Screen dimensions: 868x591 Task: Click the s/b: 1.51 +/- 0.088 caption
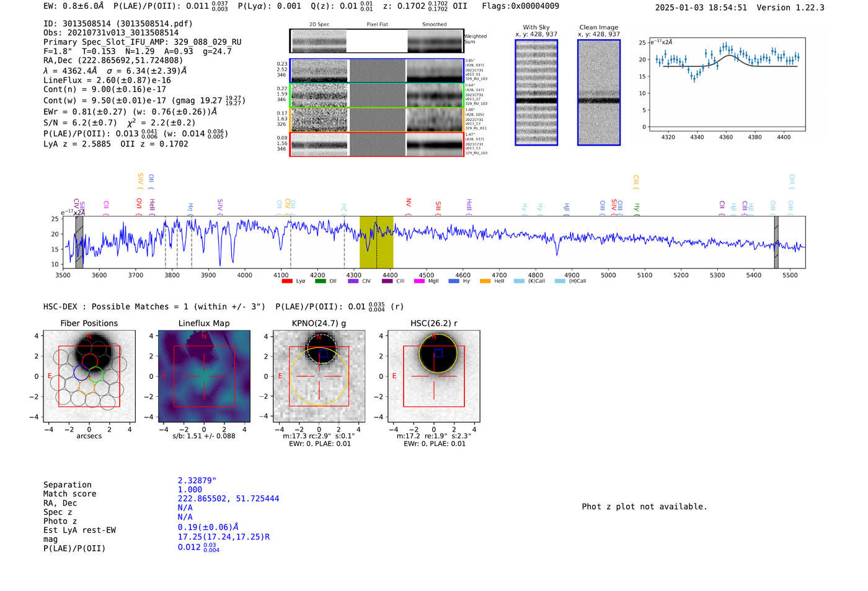click(x=204, y=436)
